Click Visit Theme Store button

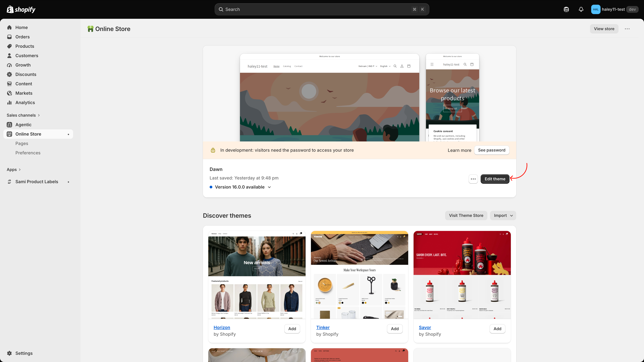tap(466, 215)
